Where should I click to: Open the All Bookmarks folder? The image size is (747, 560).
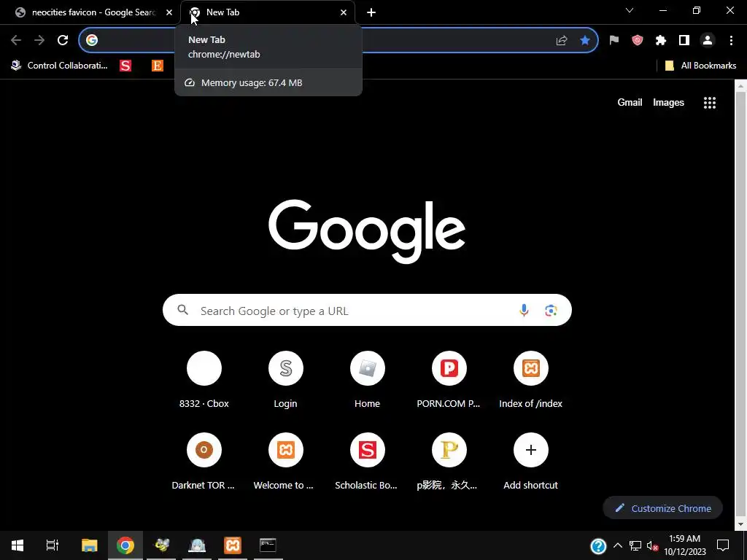click(x=700, y=66)
